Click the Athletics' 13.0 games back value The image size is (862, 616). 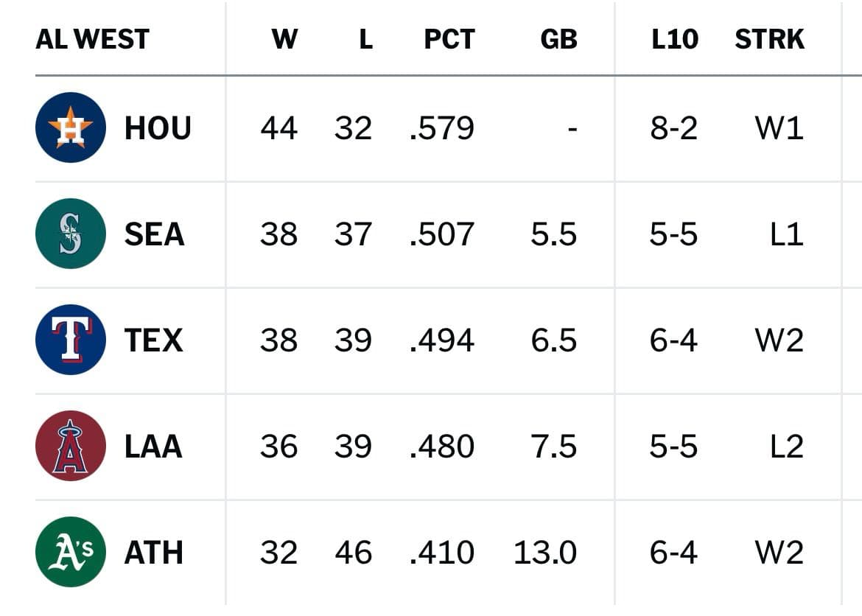click(x=545, y=553)
